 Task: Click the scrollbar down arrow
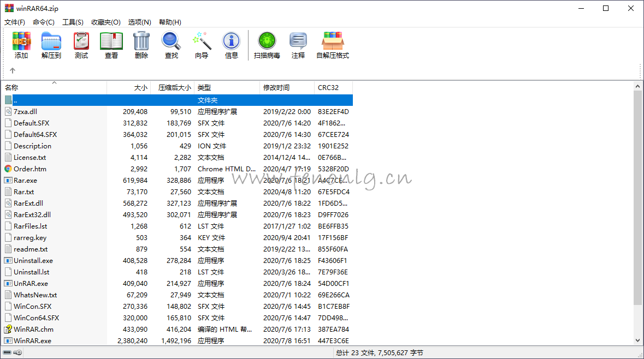[x=637, y=340]
